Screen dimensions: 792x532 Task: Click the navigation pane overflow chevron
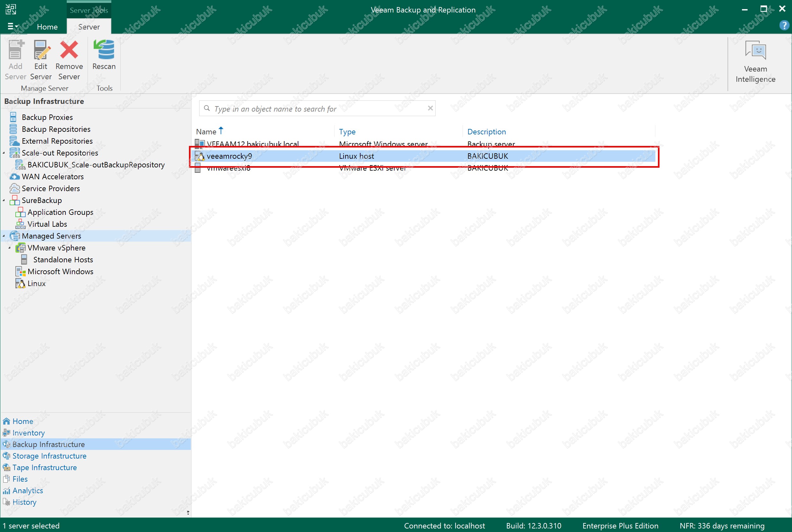pos(188,512)
